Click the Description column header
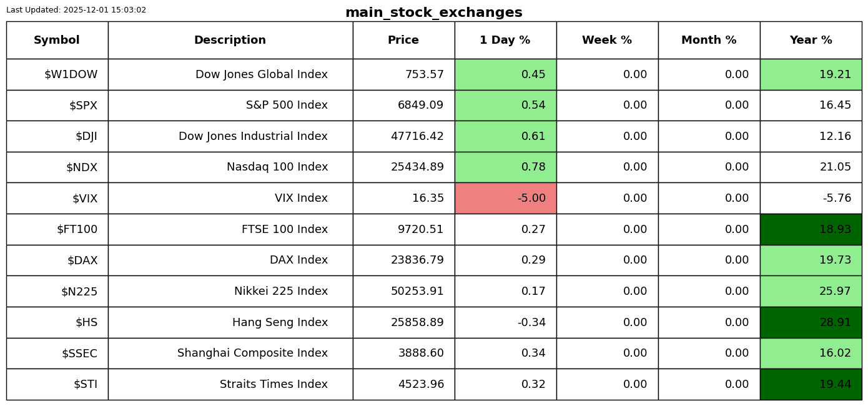The image size is (868, 406). (x=230, y=40)
